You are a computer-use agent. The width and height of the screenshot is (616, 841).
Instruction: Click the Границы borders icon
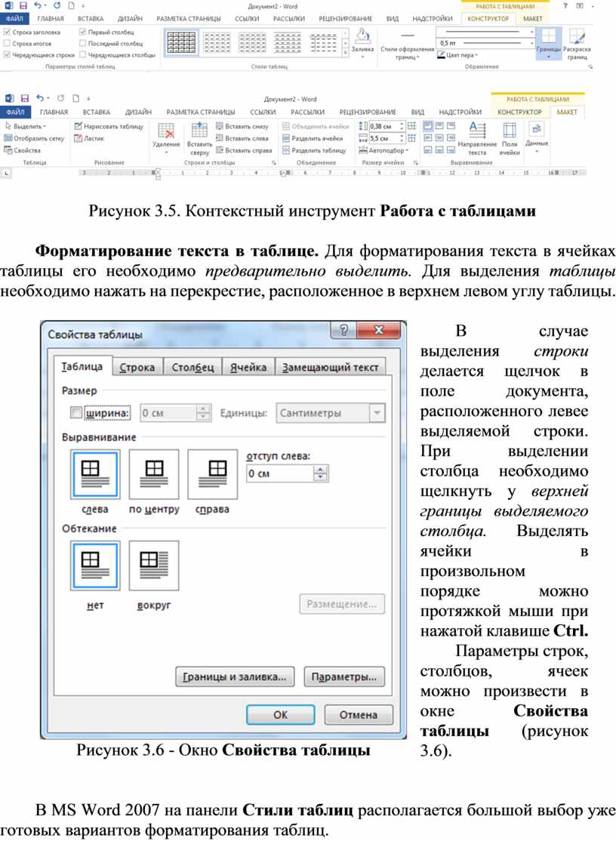coord(549,36)
